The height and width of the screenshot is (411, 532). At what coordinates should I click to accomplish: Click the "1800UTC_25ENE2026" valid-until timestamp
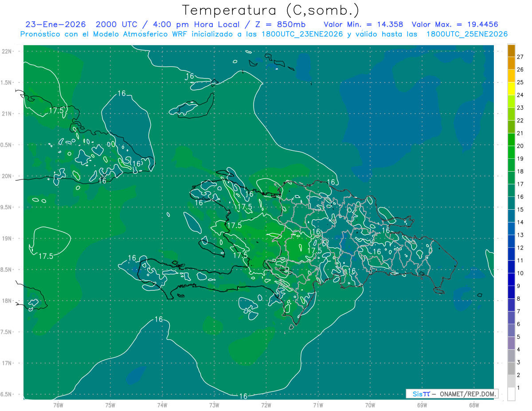point(466,34)
